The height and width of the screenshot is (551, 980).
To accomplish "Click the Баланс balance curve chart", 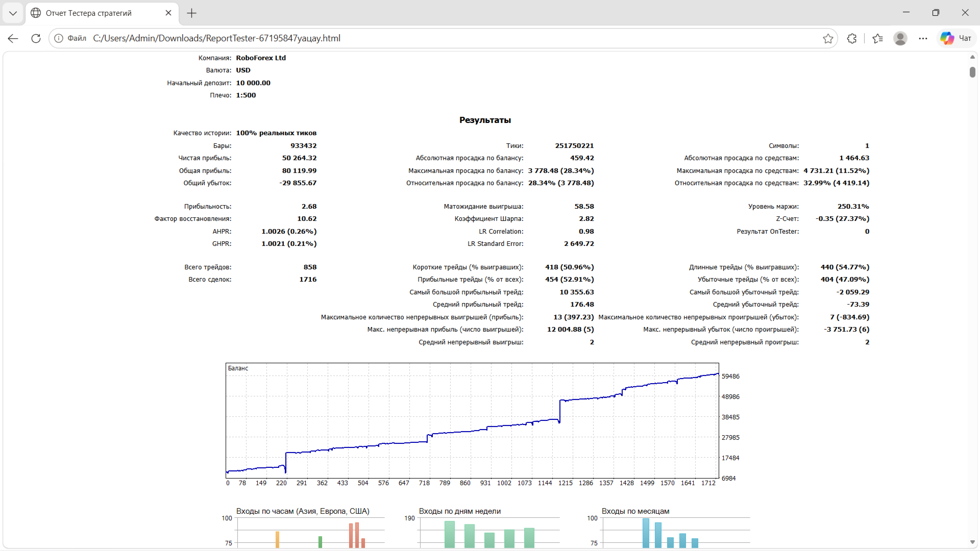I will 472,420.
